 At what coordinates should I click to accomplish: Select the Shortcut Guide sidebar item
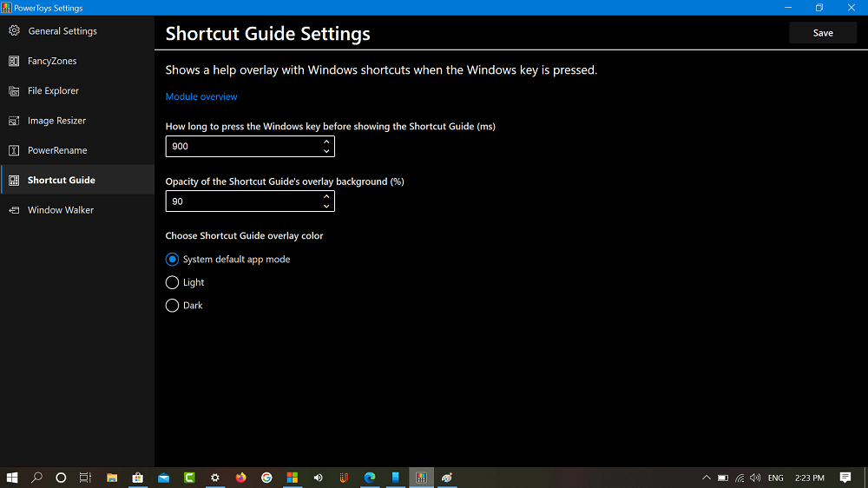tap(77, 180)
